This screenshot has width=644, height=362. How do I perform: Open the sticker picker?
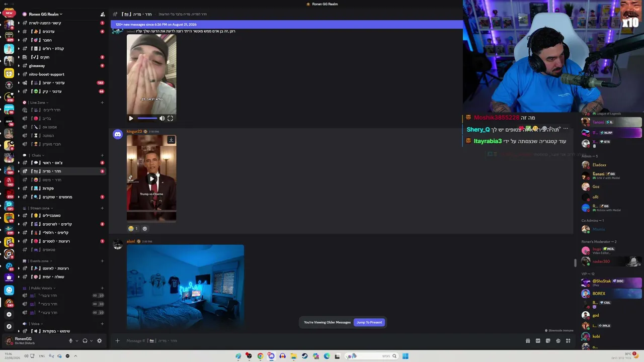click(x=548, y=341)
